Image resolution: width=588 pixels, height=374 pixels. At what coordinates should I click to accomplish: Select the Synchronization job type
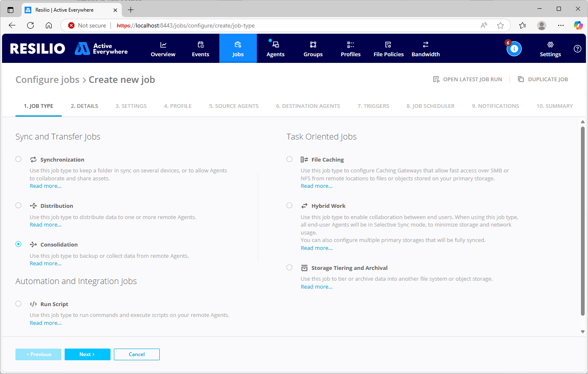18,159
